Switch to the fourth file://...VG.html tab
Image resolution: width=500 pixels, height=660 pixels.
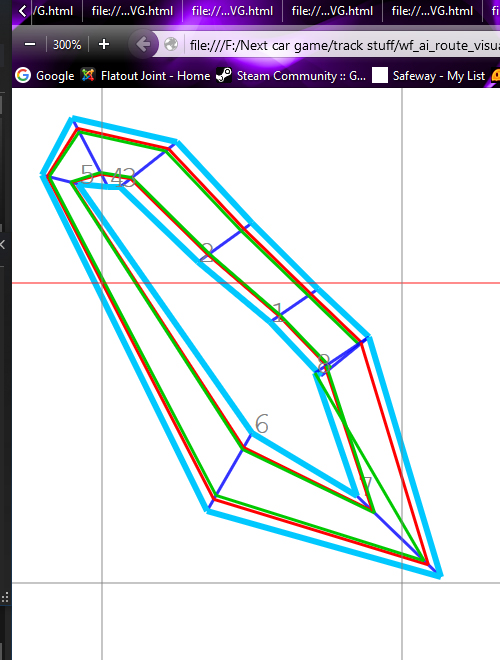[x=432, y=11]
